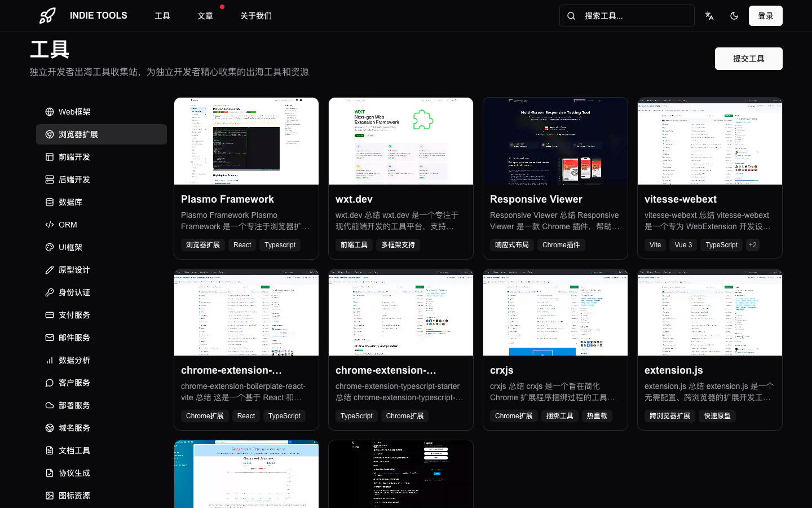Click the extension.js title
Image resolution: width=812 pixels, height=508 pixels.
pyautogui.click(x=674, y=370)
